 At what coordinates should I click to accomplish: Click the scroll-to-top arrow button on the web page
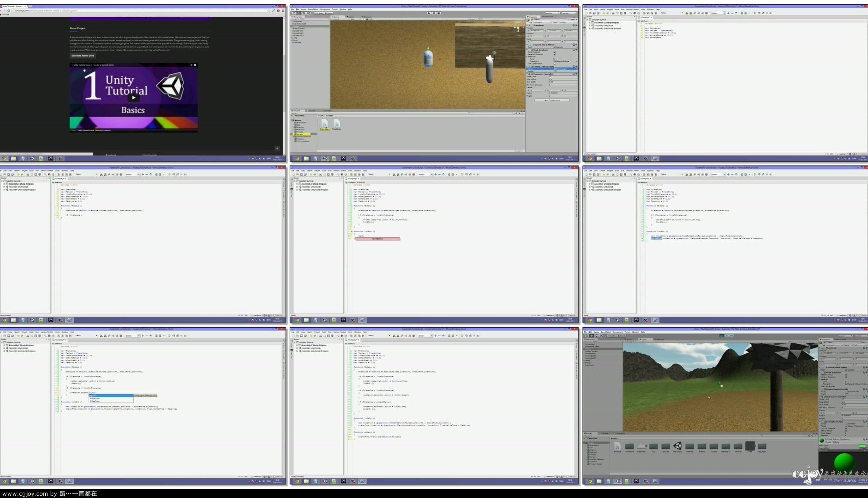(277, 148)
